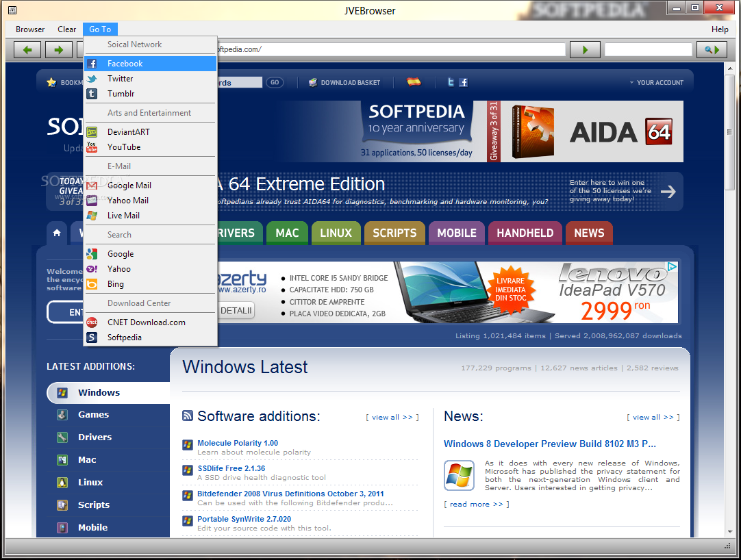The width and height of the screenshot is (741, 560).
Task: Select Bing from the menu
Action: tap(150, 284)
